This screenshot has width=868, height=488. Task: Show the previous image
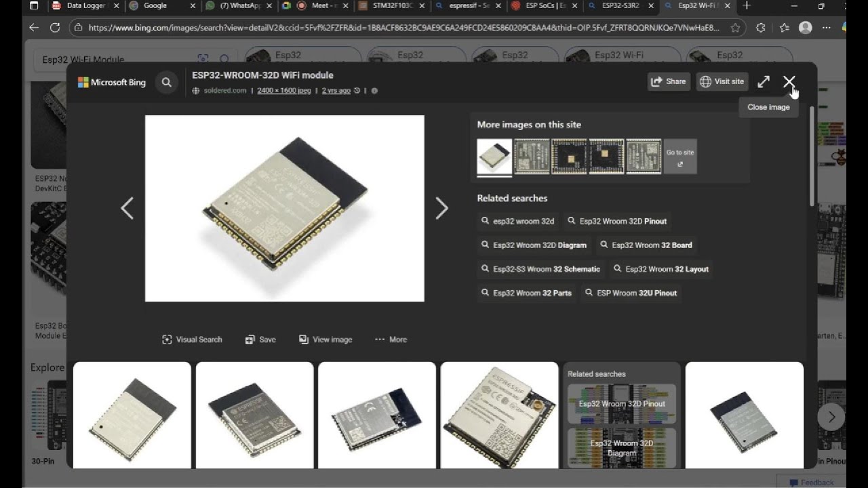(127, 208)
